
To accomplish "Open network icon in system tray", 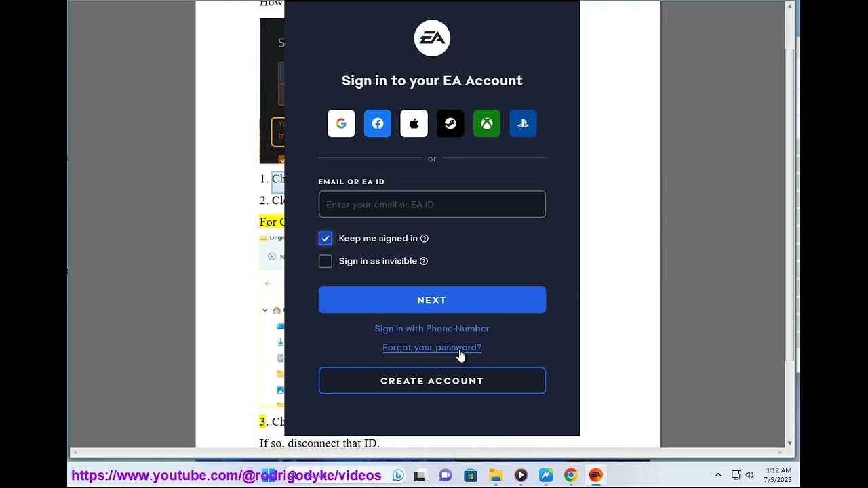I will pyautogui.click(x=736, y=475).
